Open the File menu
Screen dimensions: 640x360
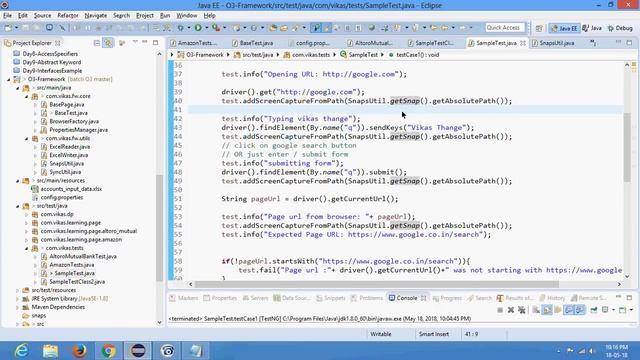pos(7,16)
